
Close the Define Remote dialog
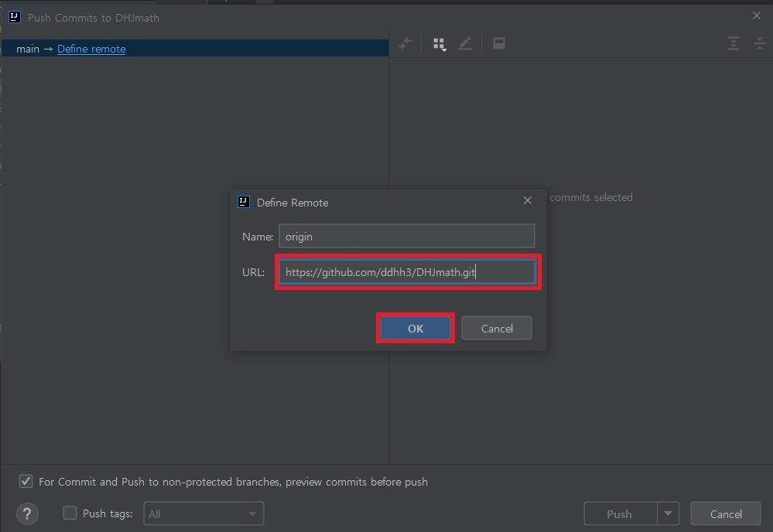(x=528, y=200)
